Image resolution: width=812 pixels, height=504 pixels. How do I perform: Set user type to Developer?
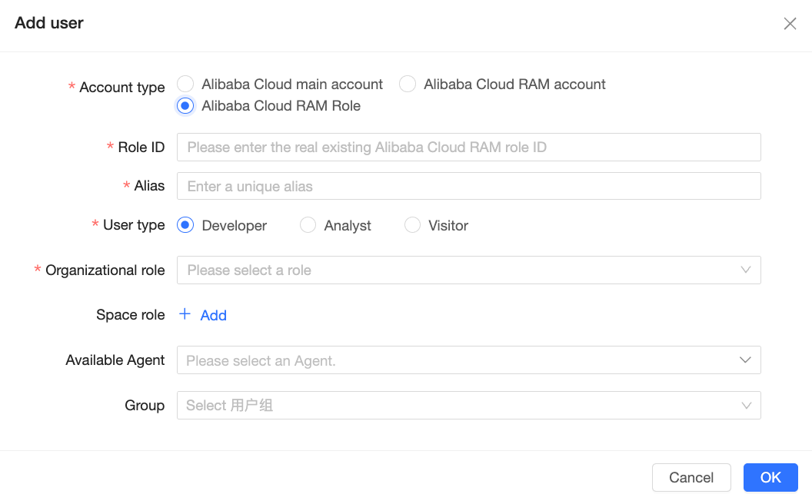(x=185, y=225)
